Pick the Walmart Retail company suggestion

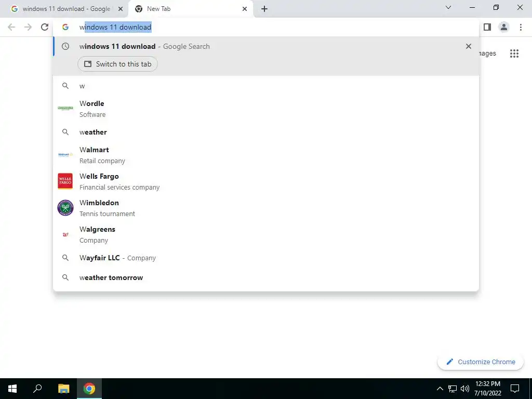click(266, 155)
